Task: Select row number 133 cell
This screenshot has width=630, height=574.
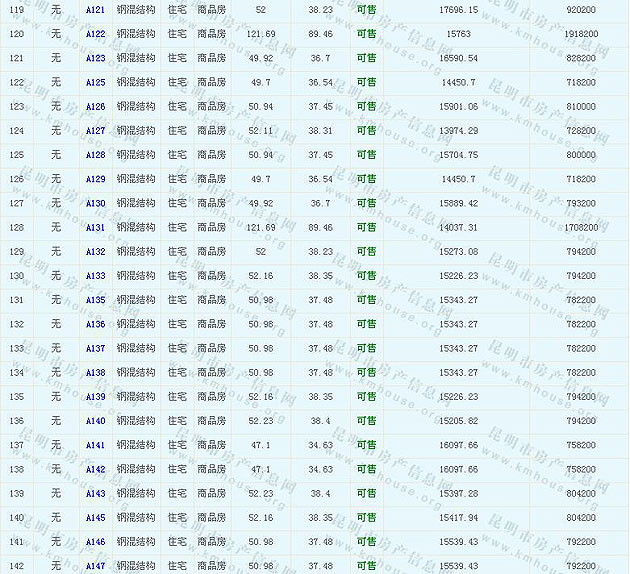Action: click(x=16, y=349)
